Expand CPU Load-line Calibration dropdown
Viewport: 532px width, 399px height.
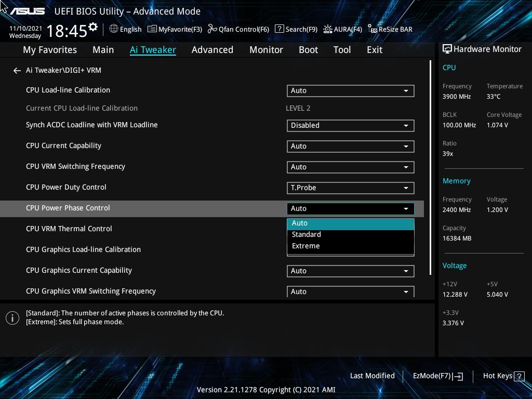coord(351,90)
